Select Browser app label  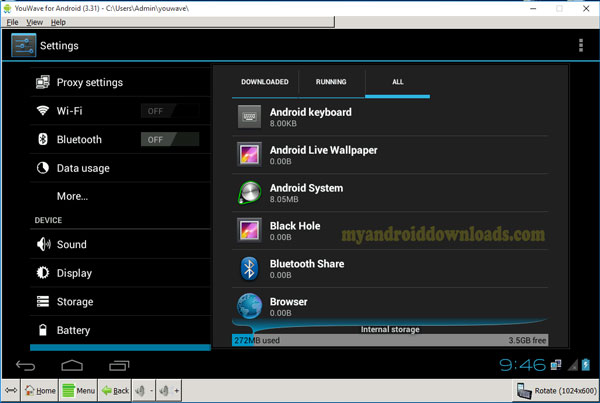[289, 302]
